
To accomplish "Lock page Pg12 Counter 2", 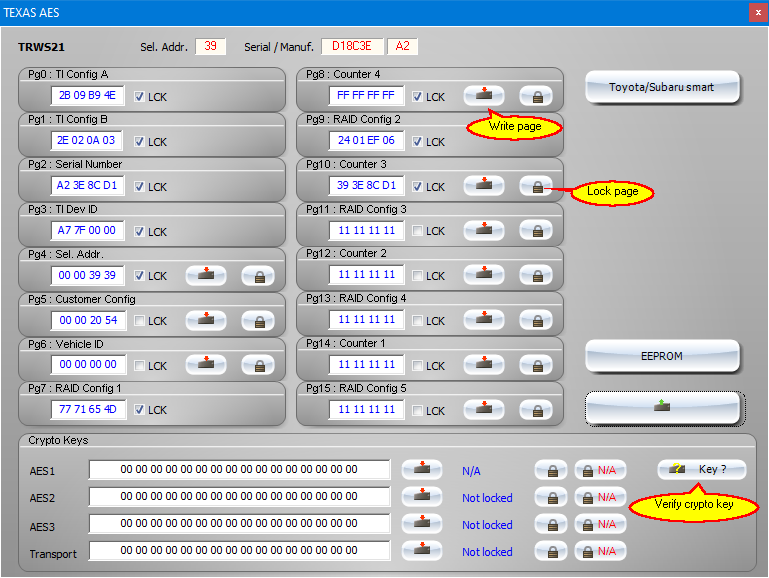I will pos(538,275).
